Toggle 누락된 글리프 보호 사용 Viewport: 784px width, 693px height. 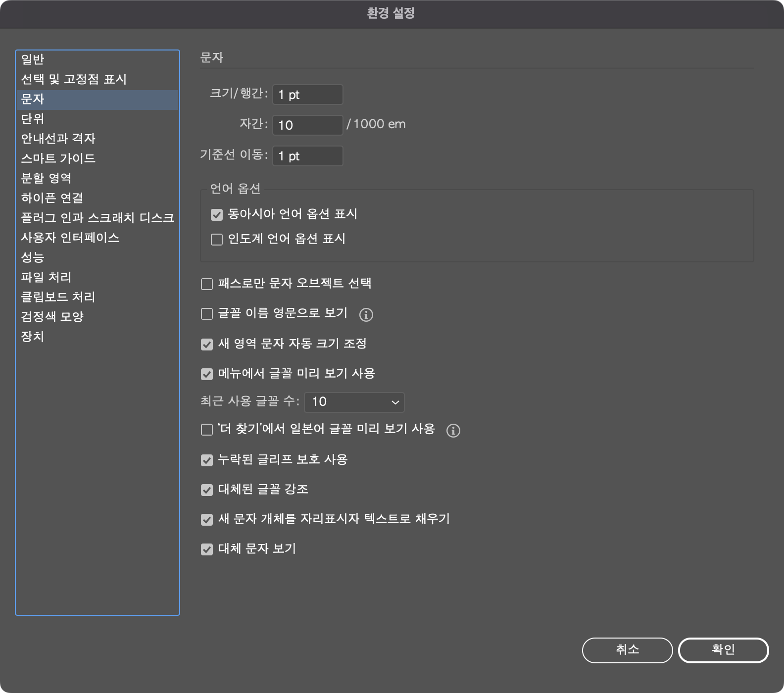pyautogui.click(x=207, y=460)
